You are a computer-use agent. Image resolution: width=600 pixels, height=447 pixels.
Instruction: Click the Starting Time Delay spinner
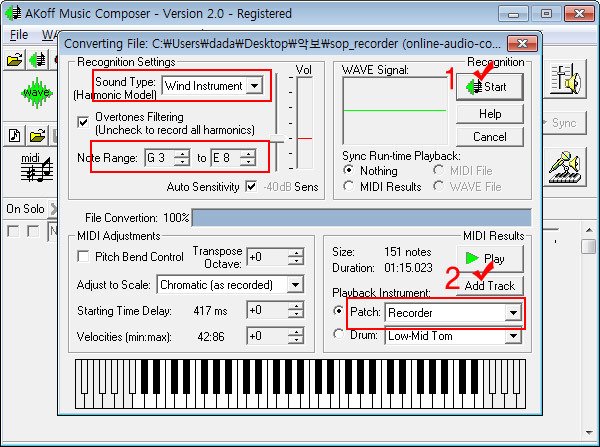[296, 310]
